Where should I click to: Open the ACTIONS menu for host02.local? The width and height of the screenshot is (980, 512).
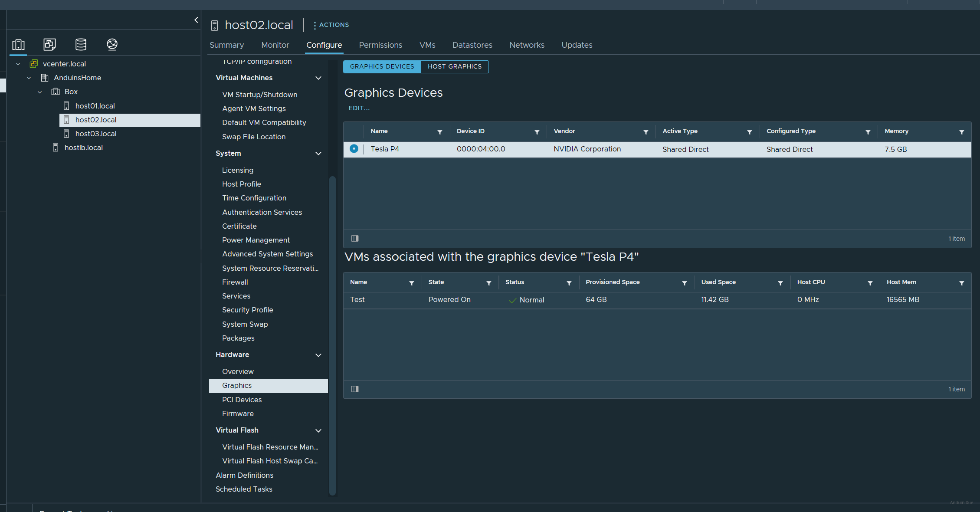[331, 25]
